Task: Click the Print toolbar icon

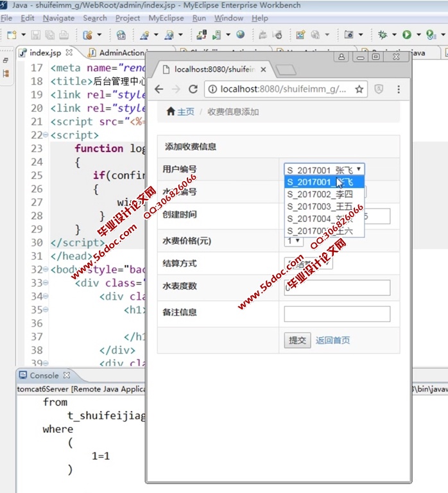Action: (64, 35)
